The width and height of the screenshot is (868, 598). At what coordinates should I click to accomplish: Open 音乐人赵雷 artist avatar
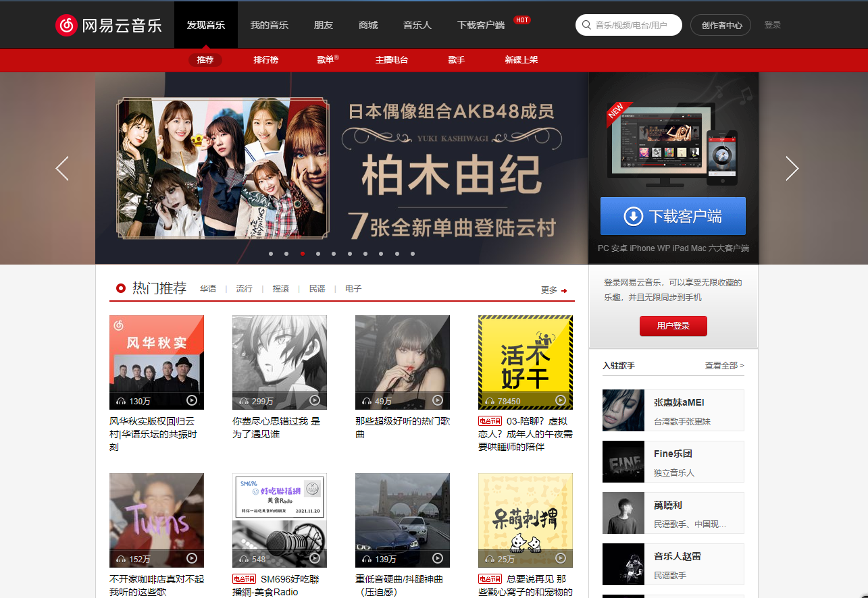pos(623,564)
